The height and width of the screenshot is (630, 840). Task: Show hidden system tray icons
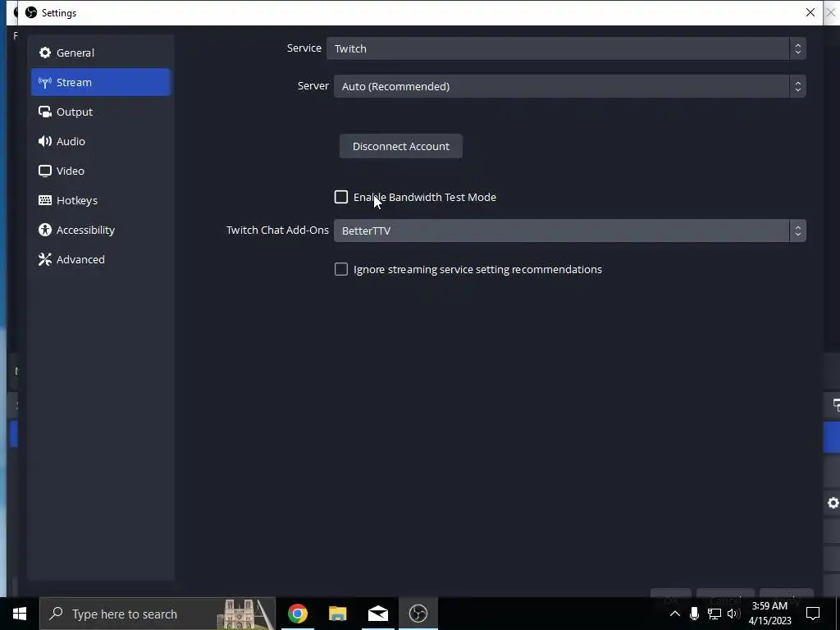(x=675, y=614)
